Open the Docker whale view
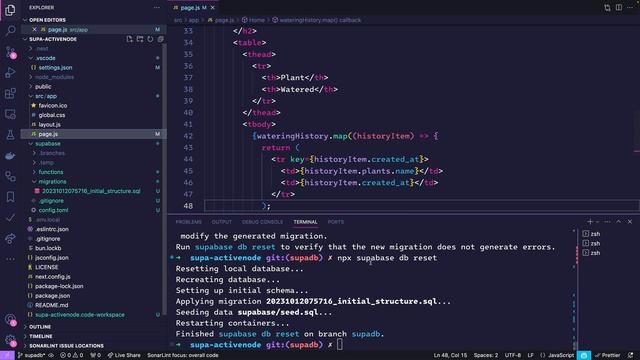This screenshot has height=360, width=640. [x=10, y=156]
